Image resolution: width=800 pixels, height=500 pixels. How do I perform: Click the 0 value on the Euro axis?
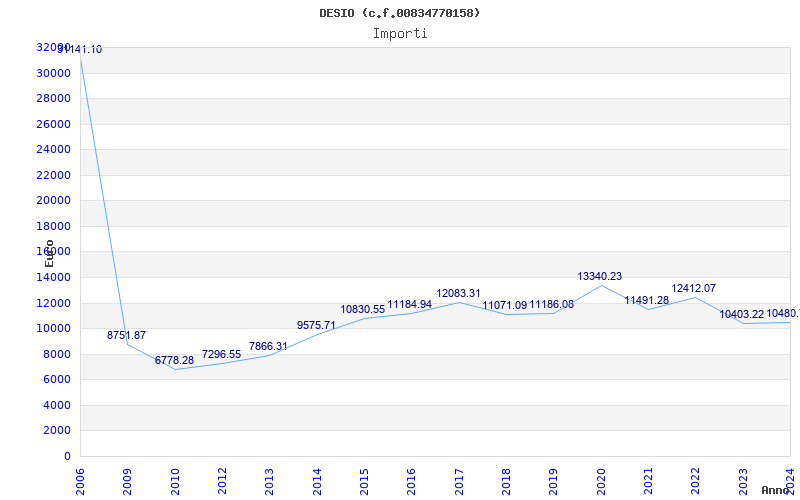point(67,456)
